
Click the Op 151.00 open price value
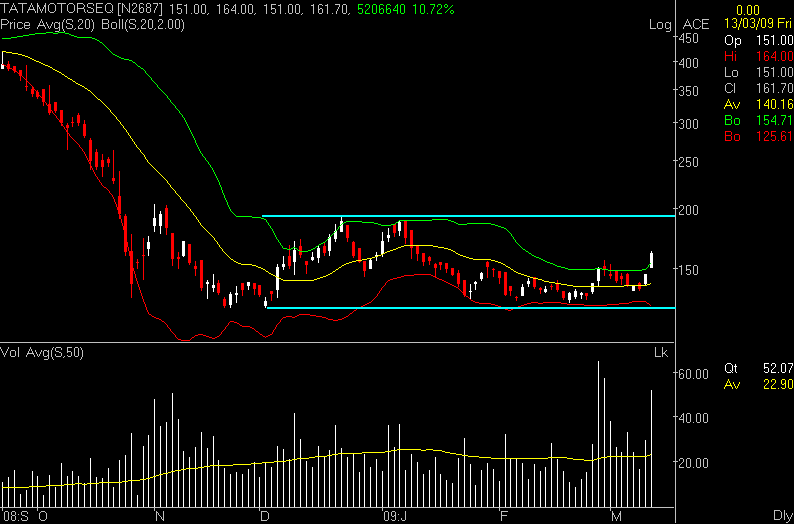(759, 41)
